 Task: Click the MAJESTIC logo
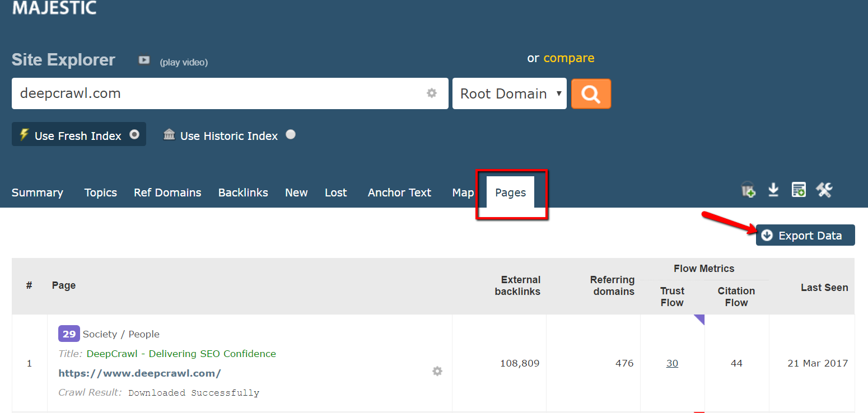point(54,8)
